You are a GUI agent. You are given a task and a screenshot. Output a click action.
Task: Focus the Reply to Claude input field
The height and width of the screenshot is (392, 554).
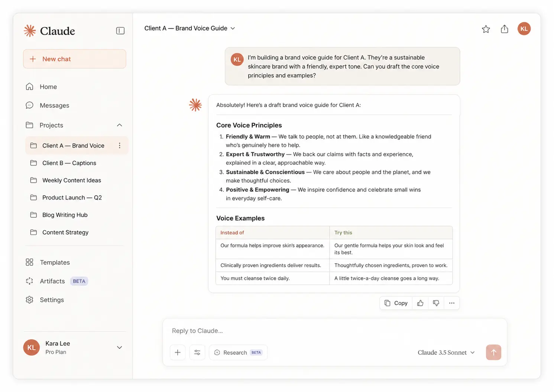tap(334, 331)
